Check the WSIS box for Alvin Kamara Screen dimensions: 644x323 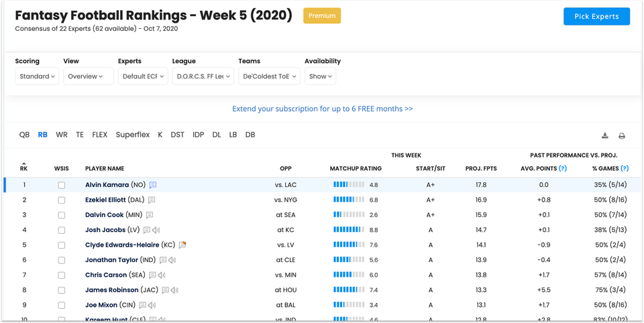[x=62, y=186]
